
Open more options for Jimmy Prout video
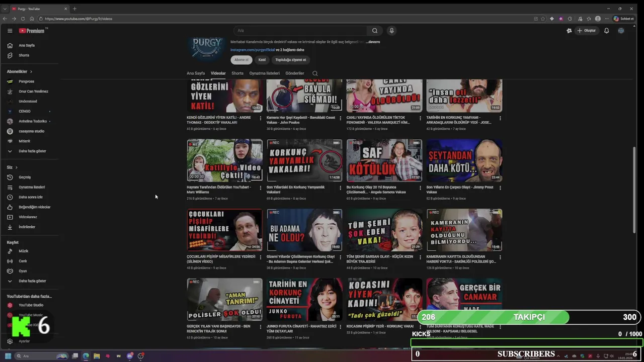[x=500, y=188]
